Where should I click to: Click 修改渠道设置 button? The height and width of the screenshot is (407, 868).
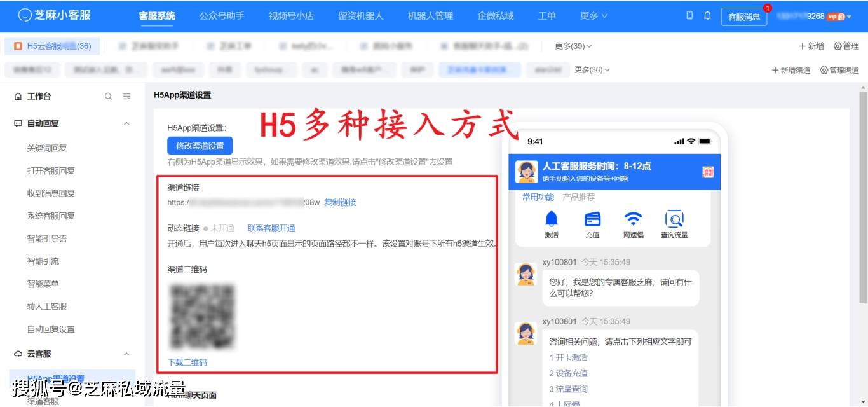200,146
